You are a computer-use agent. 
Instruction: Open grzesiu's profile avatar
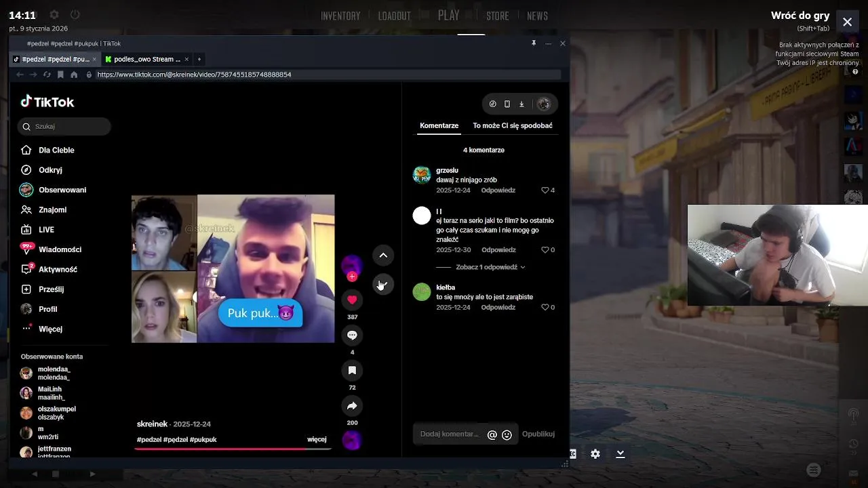point(422,175)
